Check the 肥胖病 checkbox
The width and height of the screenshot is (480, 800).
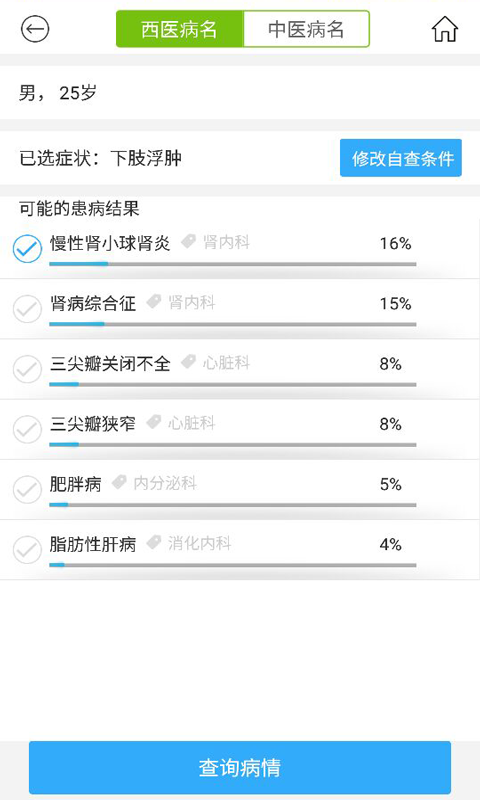(x=27, y=489)
